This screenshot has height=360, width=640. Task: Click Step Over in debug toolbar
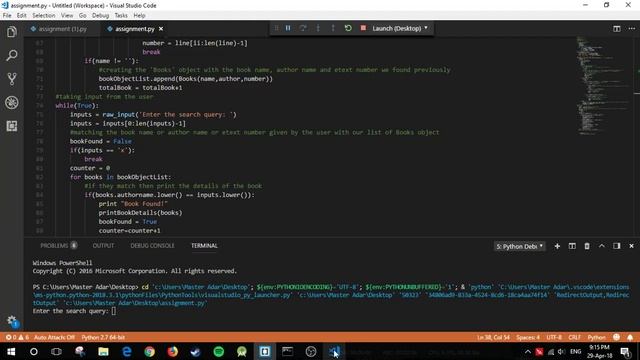[303, 28]
